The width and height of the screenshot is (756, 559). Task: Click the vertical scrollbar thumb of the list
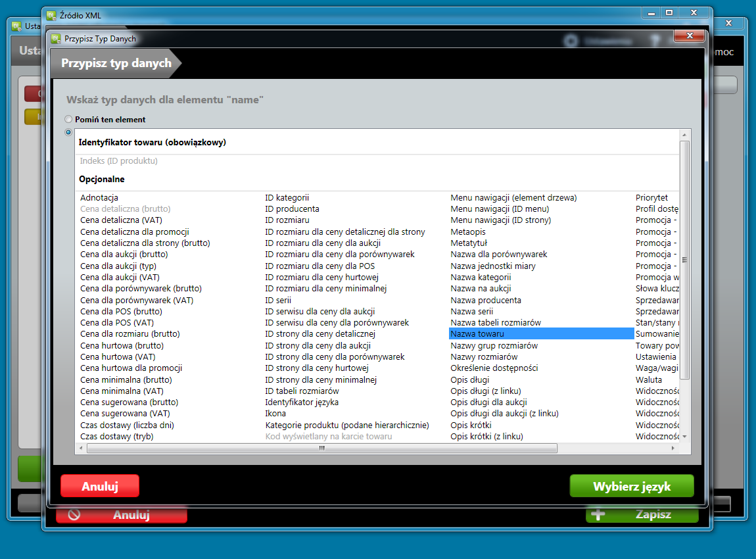click(684, 260)
